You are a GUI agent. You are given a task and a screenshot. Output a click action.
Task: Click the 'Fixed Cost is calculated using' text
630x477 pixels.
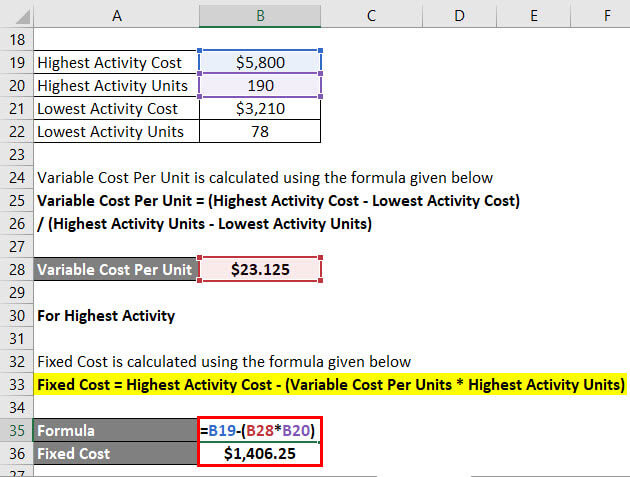224,361
